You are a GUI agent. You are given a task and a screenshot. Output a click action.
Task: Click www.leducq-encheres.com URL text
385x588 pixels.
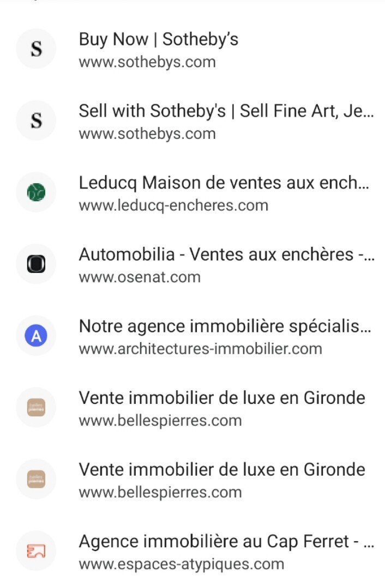click(173, 205)
